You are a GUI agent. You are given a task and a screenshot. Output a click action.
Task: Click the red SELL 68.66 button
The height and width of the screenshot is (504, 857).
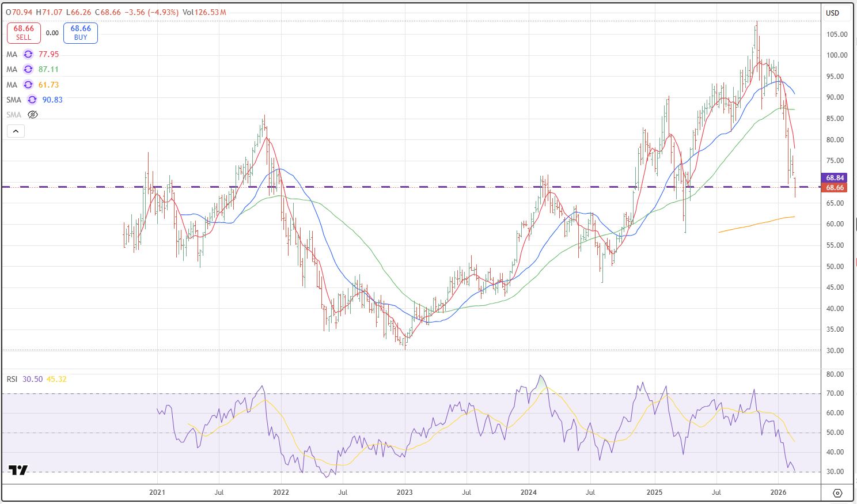pyautogui.click(x=24, y=33)
